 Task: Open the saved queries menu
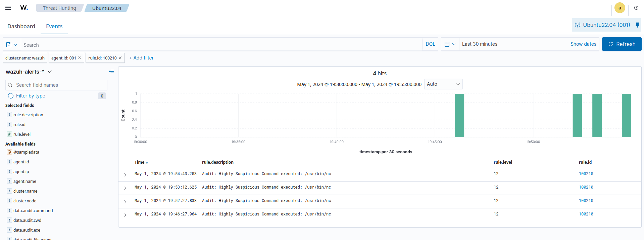click(12, 45)
